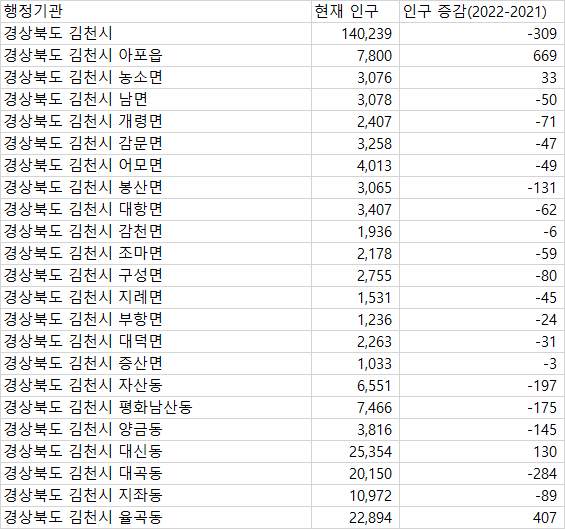Select the cell 경상북도 김천시 평화남산동

tap(156, 408)
